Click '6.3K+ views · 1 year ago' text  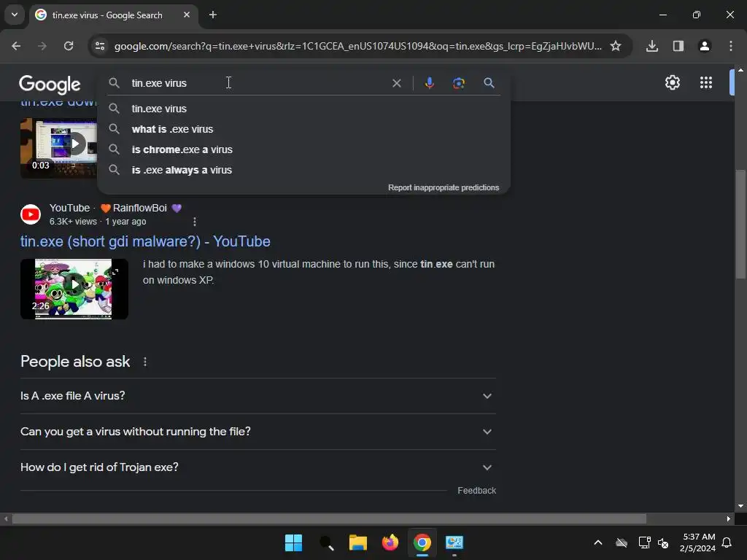pyautogui.click(x=98, y=222)
